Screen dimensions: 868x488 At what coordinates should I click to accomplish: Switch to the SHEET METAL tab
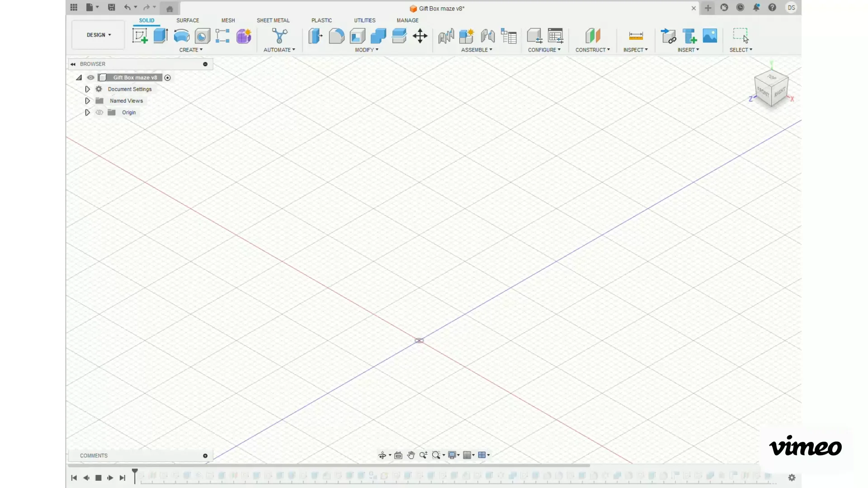(x=273, y=20)
